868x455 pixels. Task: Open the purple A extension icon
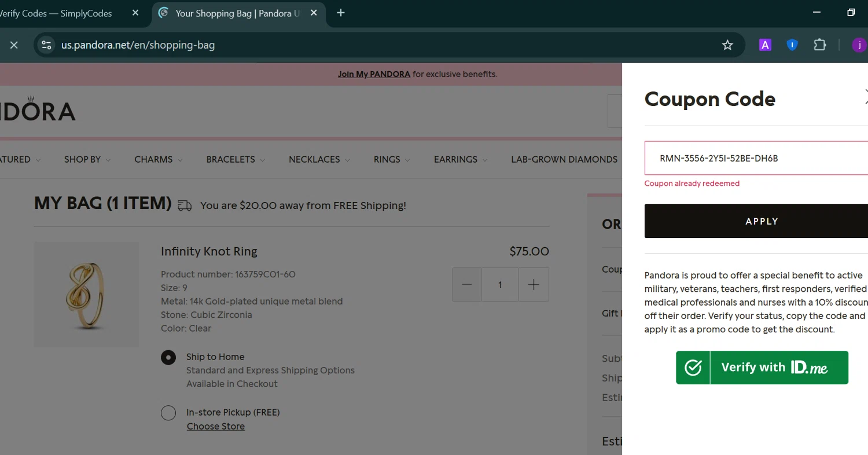tap(765, 45)
